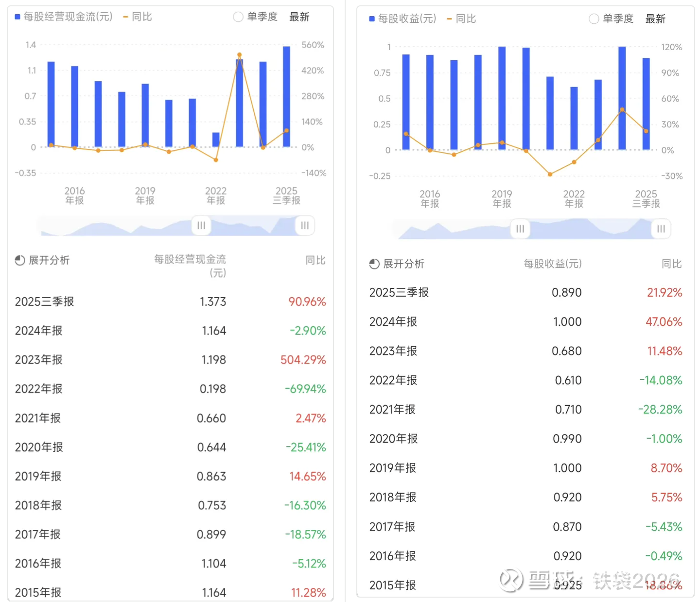Screen dimensions: 700x602
Task: Select 单季度 radio in cash flow panel
Action: (238, 17)
